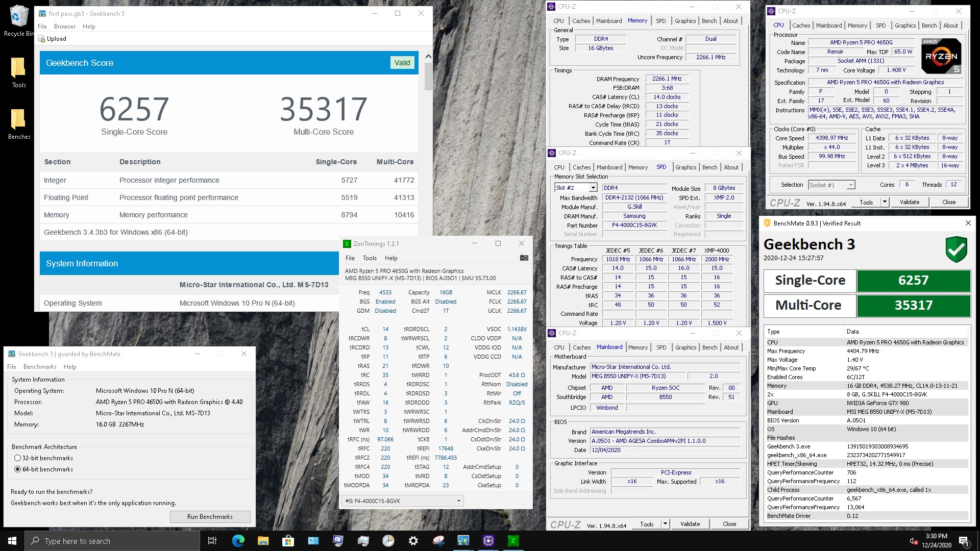
Task: Open the Benches folder on desktop
Action: 19,124
